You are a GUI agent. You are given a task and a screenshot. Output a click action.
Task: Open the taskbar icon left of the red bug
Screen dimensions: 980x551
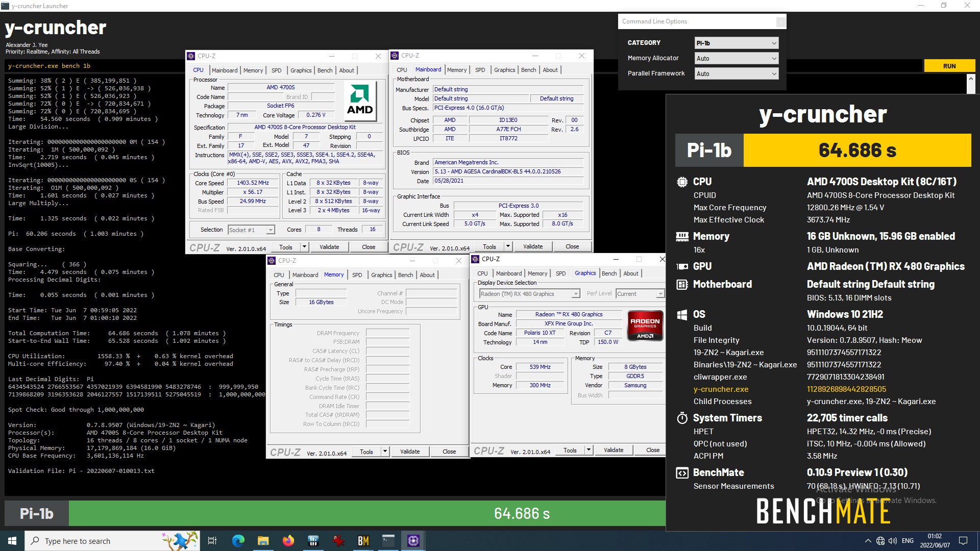pos(313,541)
